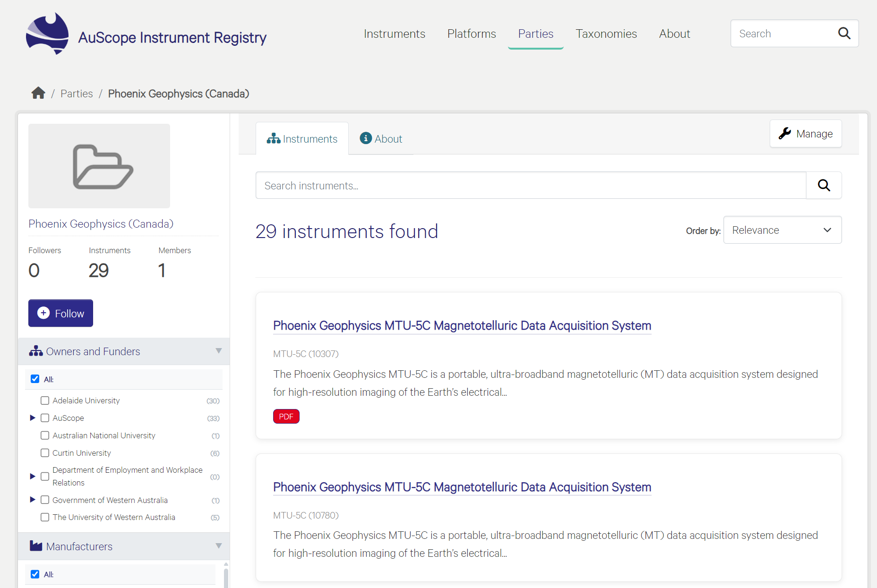
Task: Submit instrument search with magnifier button
Action: [824, 185]
